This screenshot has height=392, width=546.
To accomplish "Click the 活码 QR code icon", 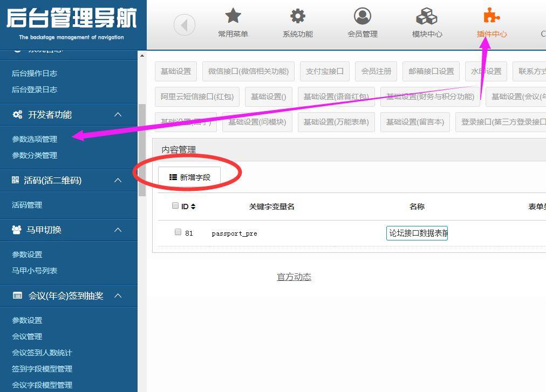I will [15, 180].
